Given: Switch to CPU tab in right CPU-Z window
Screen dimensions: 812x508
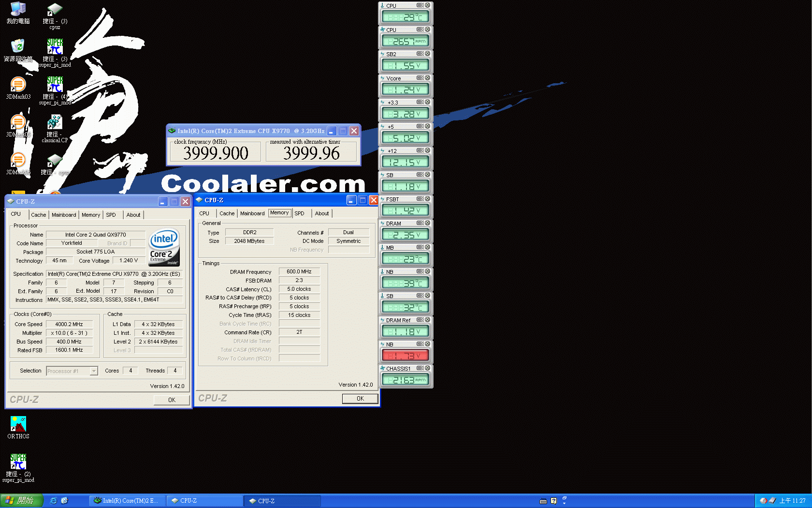Looking at the screenshot, I should [x=204, y=213].
